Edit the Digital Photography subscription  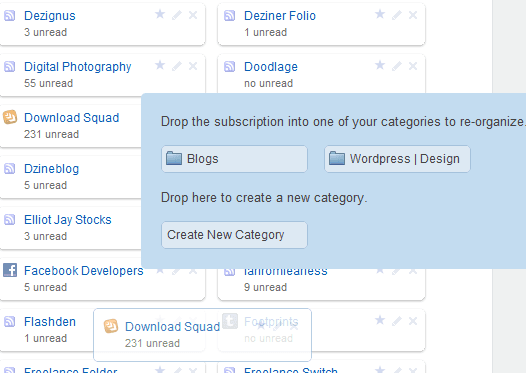point(177,66)
